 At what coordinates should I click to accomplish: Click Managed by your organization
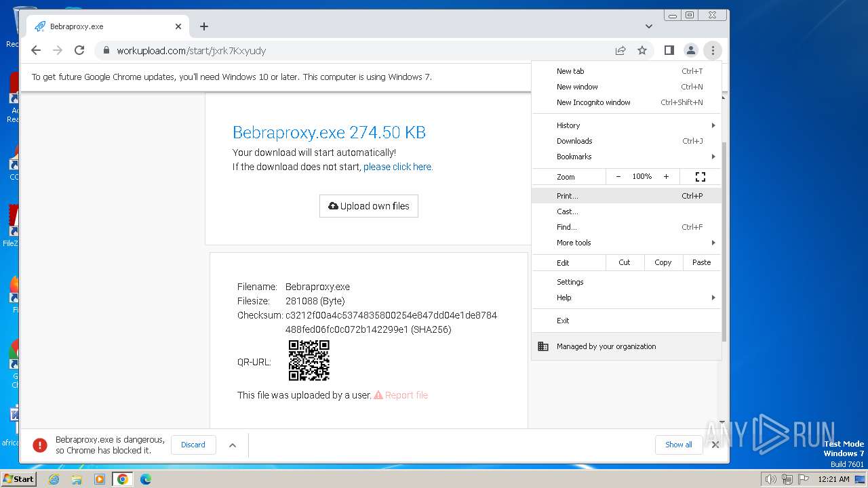(627, 346)
